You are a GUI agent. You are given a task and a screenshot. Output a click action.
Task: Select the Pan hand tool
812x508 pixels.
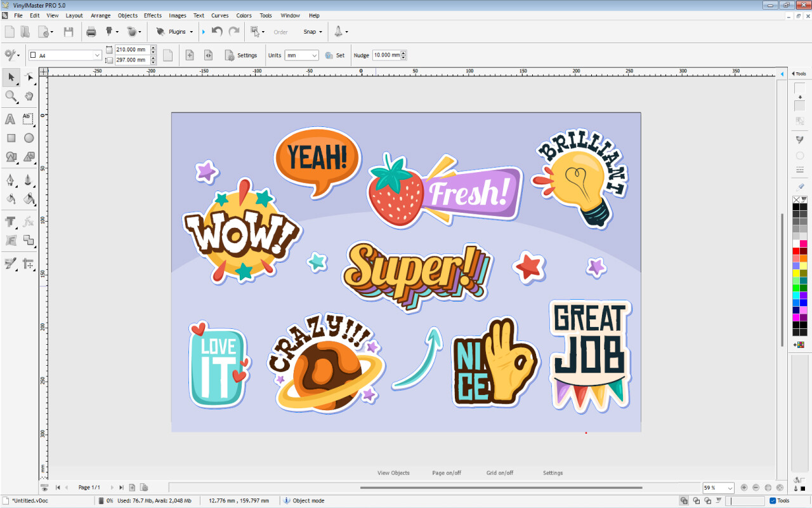[x=29, y=97]
